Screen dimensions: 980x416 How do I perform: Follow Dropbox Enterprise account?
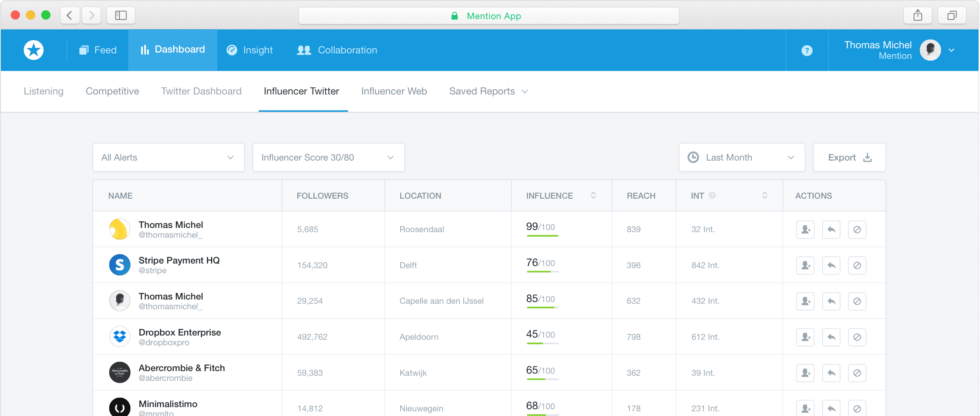[806, 337]
